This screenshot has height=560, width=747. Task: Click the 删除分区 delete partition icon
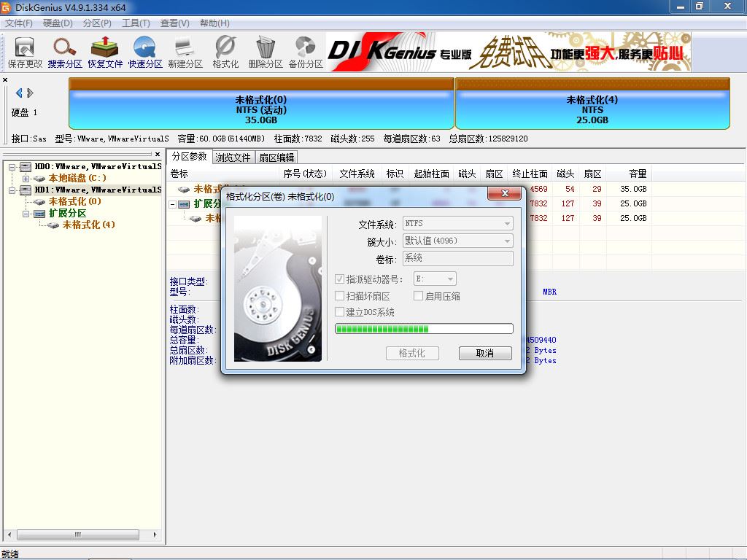click(x=266, y=52)
